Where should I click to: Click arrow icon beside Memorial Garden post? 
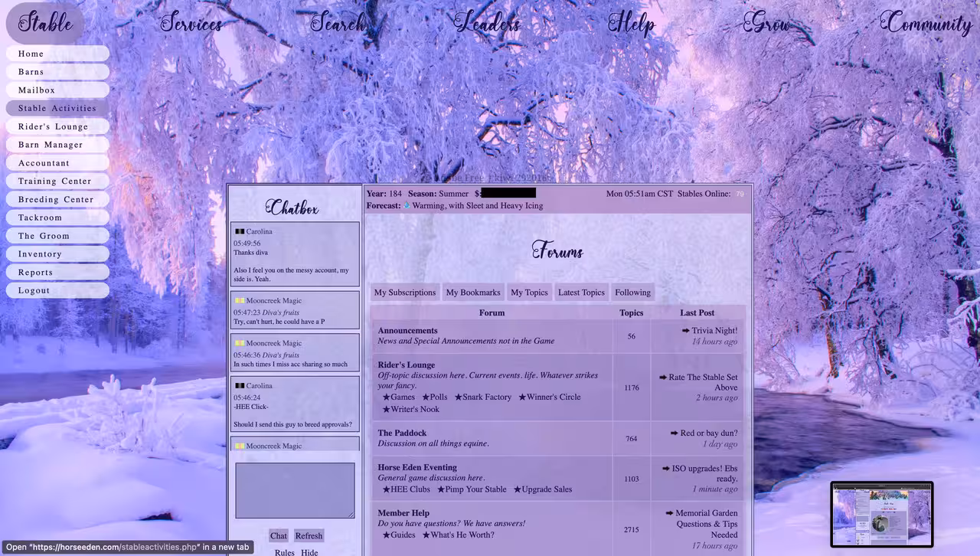click(x=669, y=513)
